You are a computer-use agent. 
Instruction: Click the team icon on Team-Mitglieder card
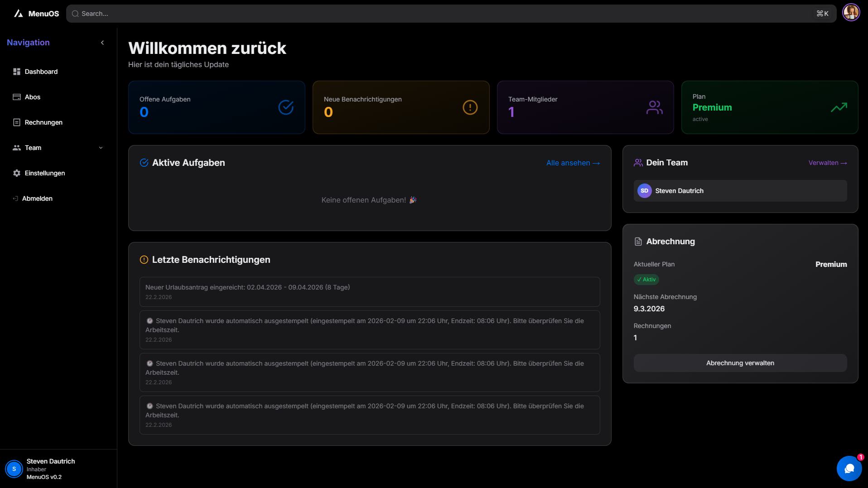[654, 107]
